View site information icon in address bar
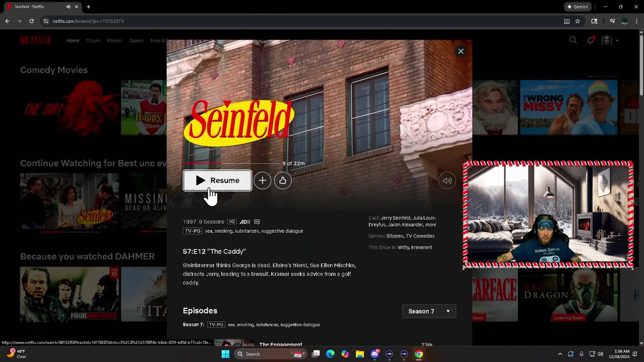 point(46,21)
